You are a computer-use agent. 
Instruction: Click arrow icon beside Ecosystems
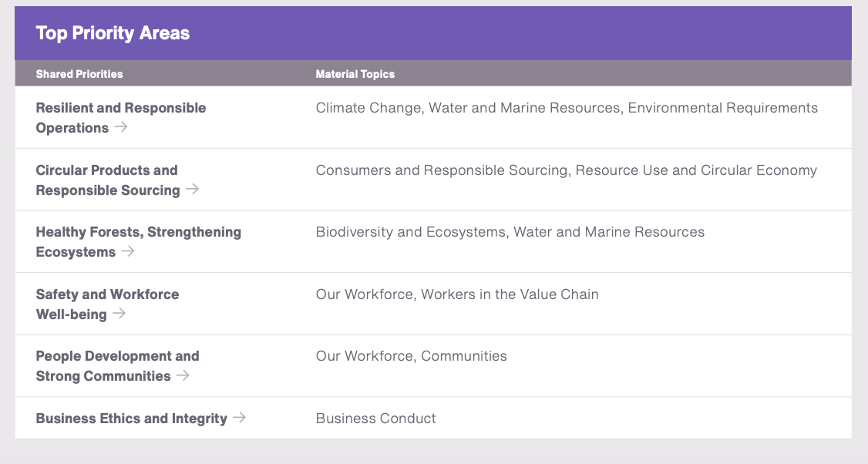tap(128, 250)
